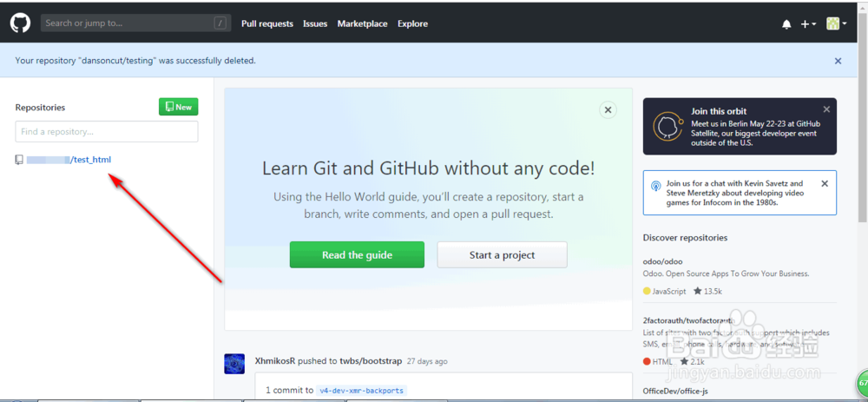The image size is (868, 402).
Task: Click the repo icon beside test_html
Action: [x=19, y=160]
